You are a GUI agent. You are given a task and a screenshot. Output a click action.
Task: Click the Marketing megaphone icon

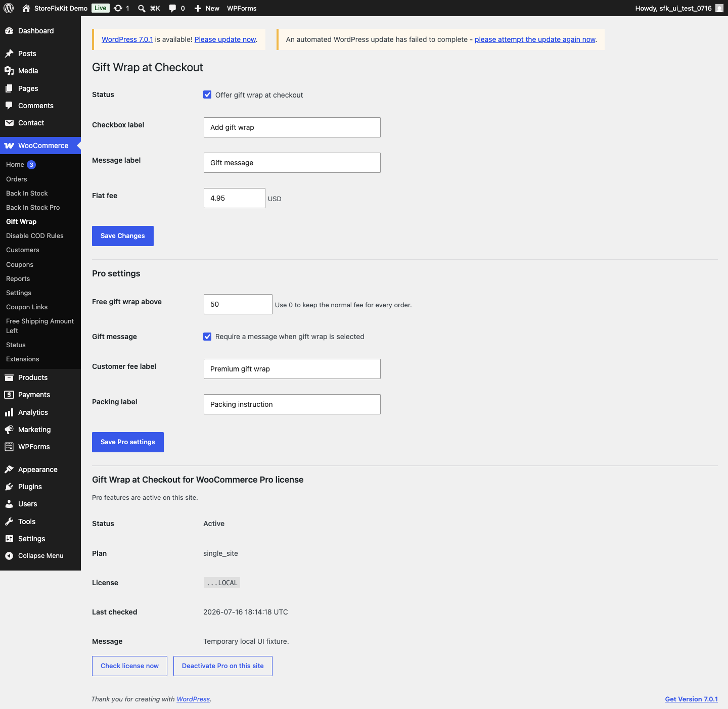9,430
